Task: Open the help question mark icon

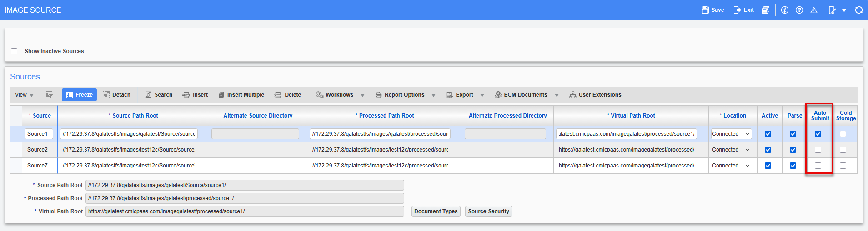Action: 799,10
